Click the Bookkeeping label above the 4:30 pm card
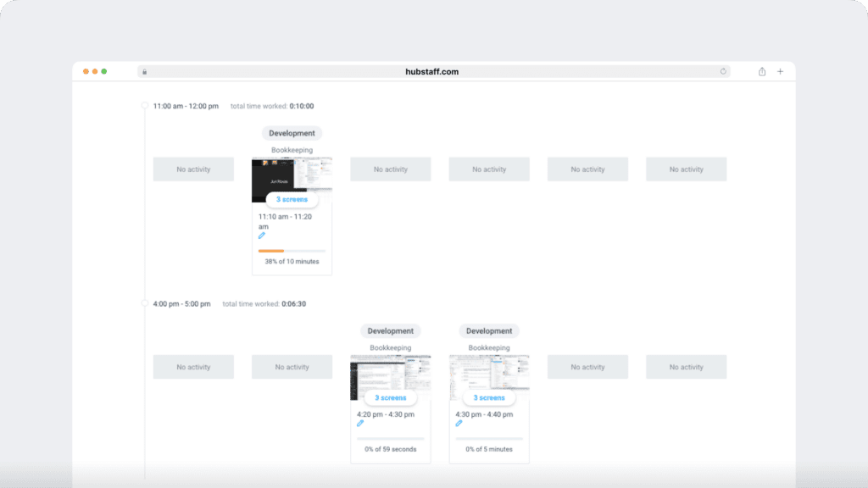Screen dimensions: 868x488 [x=489, y=347]
